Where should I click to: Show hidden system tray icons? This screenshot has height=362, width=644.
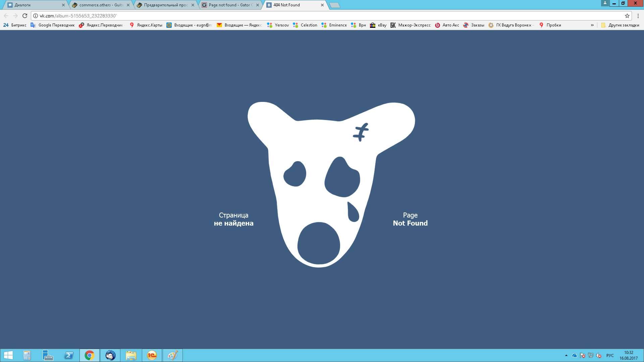(566, 356)
